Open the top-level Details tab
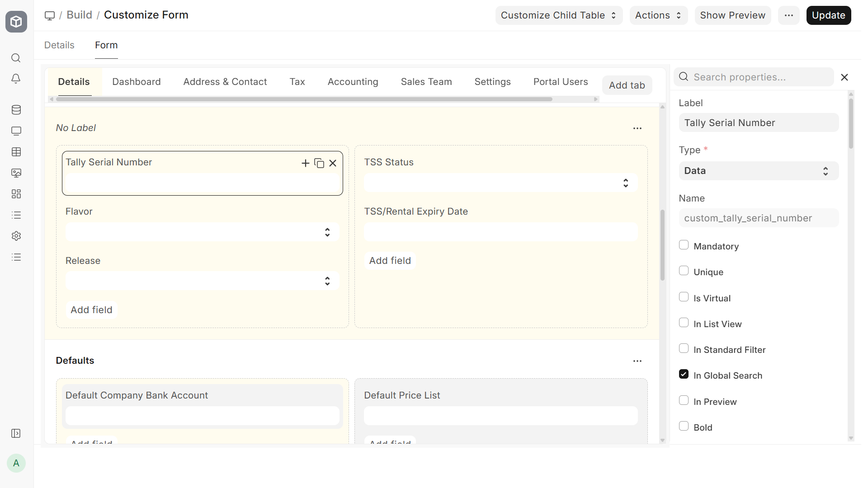Screen dimensions: 868x488 tap(59, 45)
